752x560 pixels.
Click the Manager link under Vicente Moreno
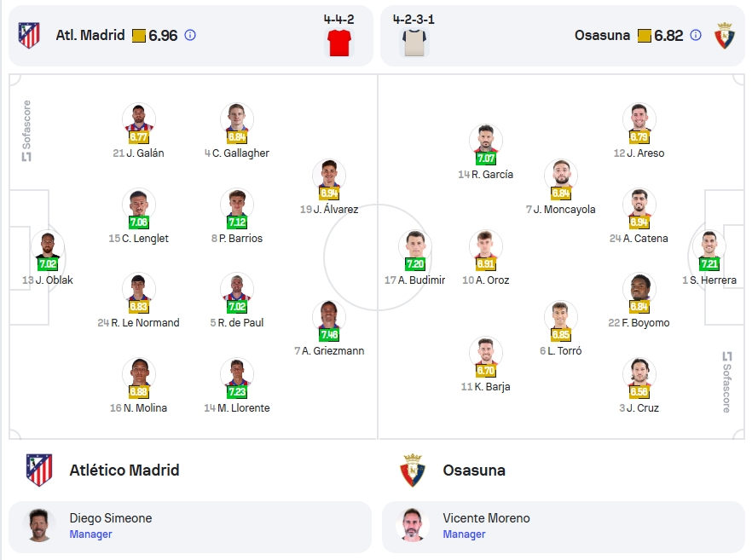(x=464, y=534)
